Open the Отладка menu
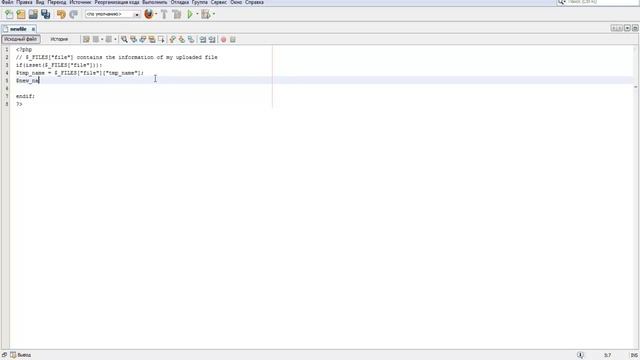640x360 pixels. [x=179, y=2]
